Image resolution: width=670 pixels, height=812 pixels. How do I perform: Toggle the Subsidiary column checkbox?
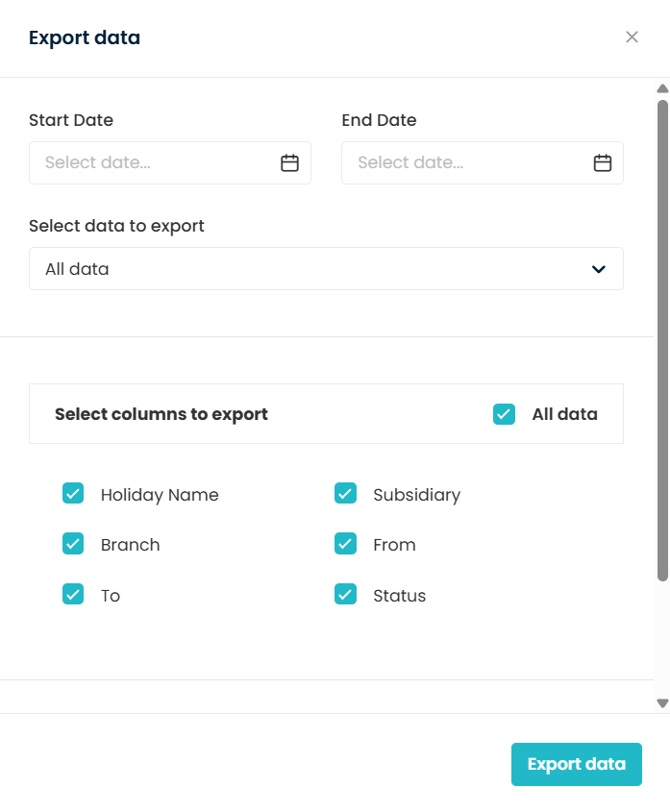tap(346, 494)
